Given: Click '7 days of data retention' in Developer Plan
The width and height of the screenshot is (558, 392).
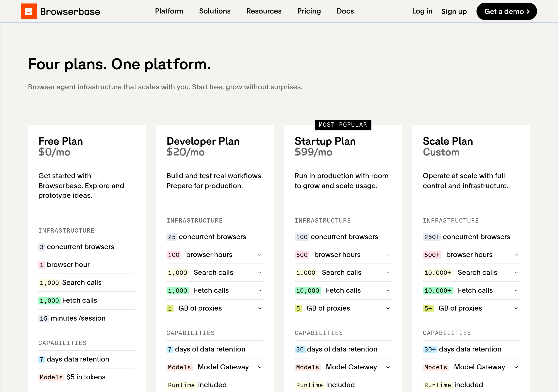Looking at the screenshot, I should click(x=206, y=349).
